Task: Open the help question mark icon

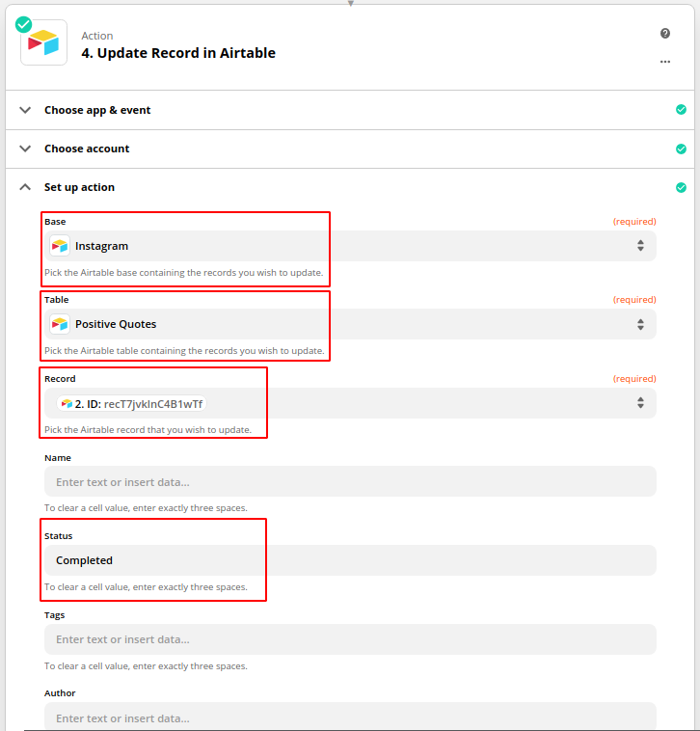Action: coord(665,33)
